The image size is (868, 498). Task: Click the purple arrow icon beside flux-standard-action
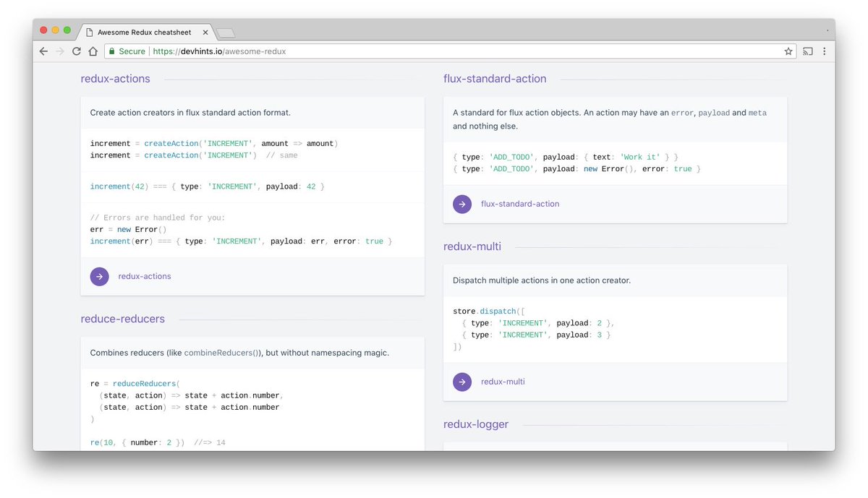[462, 204]
